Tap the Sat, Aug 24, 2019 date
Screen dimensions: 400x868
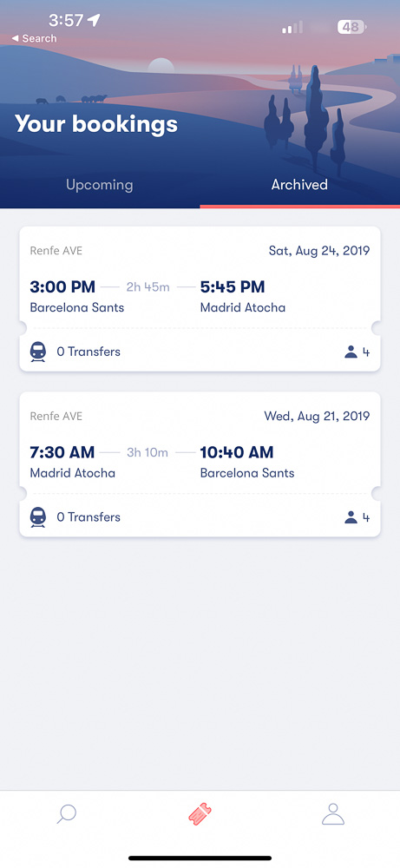click(x=319, y=251)
